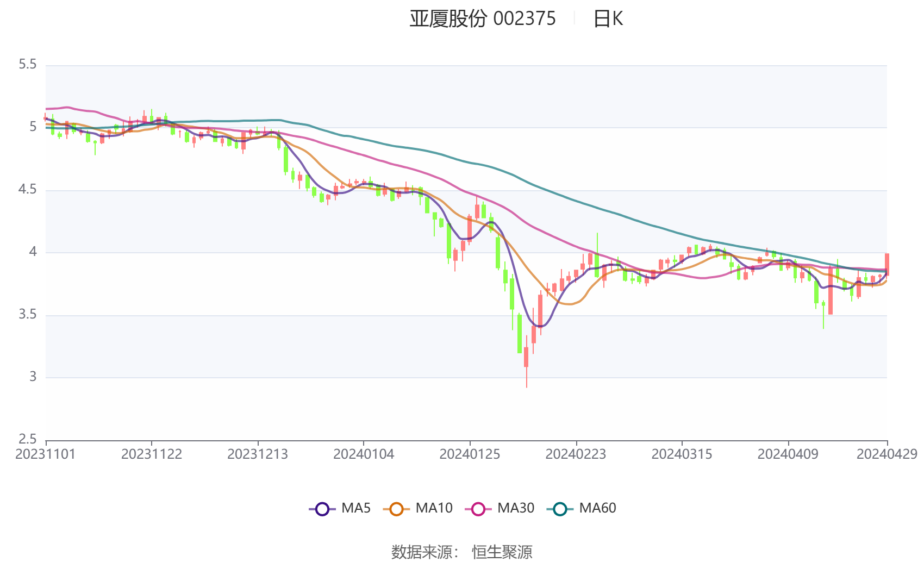Click the 20231213 x-axis date label
Image resolution: width=924 pixels, height=562 pixels.
[x=258, y=454]
